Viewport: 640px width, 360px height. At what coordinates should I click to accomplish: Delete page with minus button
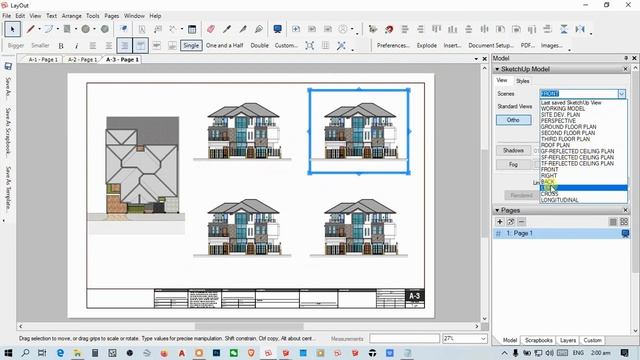(521, 222)
